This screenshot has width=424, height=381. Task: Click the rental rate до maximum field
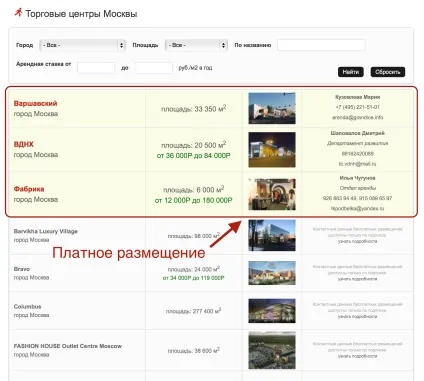pyautogui.click(x=154, y=68)
